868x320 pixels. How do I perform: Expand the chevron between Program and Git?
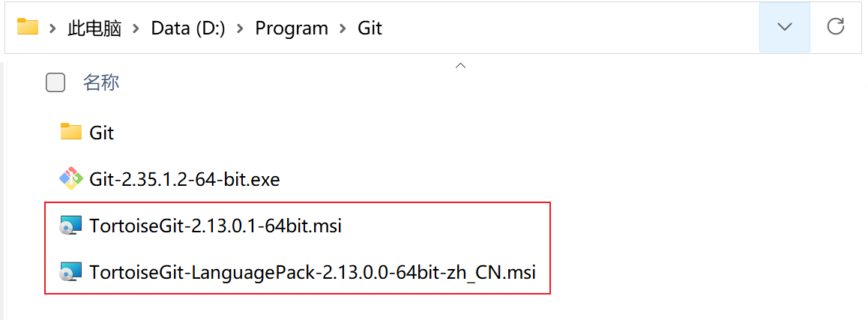click(x=343, y=28)
